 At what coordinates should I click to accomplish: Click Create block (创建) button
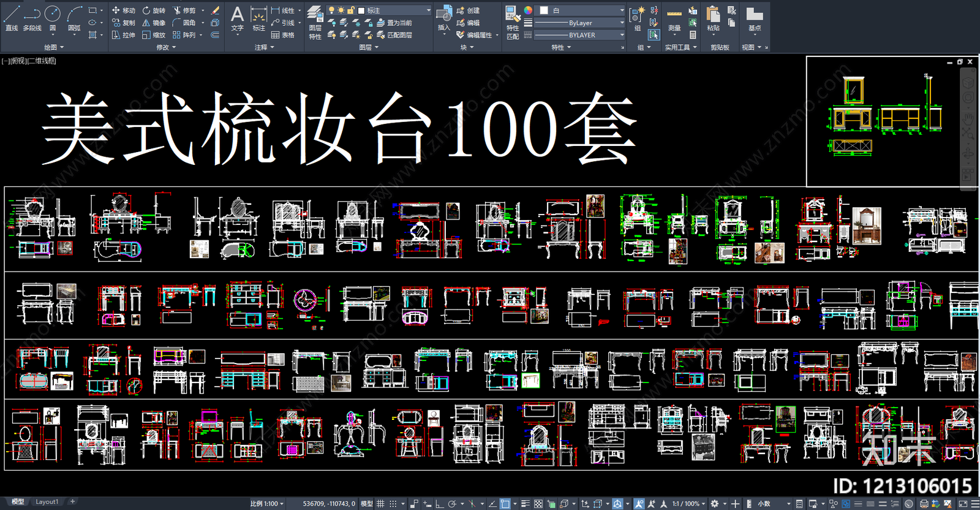(x=469, y=10)
